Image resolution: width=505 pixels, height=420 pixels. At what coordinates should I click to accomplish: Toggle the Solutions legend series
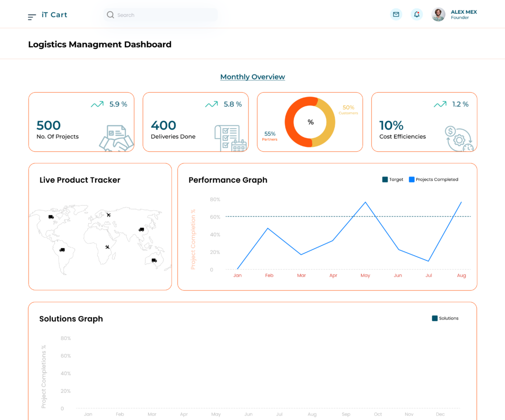tap(434, 318)
